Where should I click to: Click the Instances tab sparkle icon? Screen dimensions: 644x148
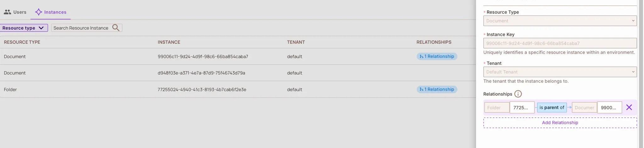[x=38, y=12]
